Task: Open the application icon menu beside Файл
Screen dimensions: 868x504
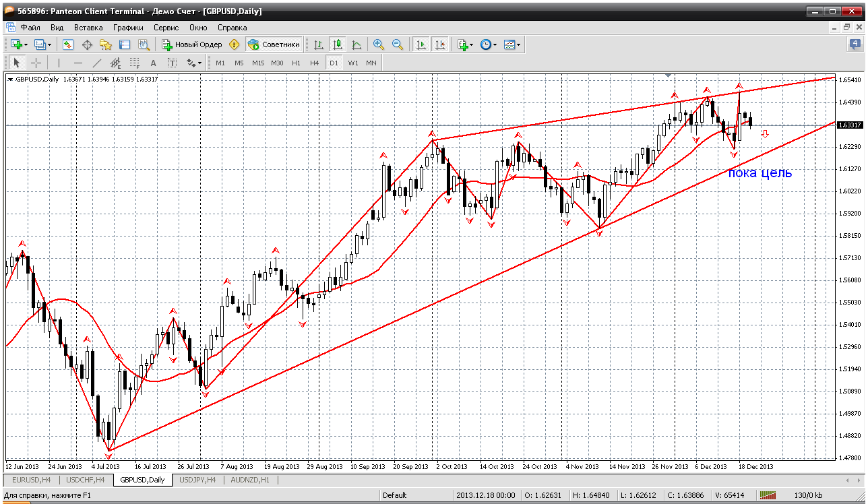Action: pyautogui.click(x=11, y=28)
